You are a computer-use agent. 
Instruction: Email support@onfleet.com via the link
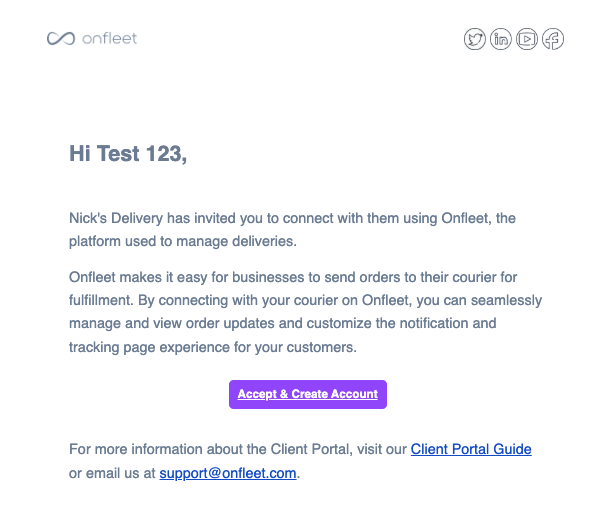tap(228, 473)
